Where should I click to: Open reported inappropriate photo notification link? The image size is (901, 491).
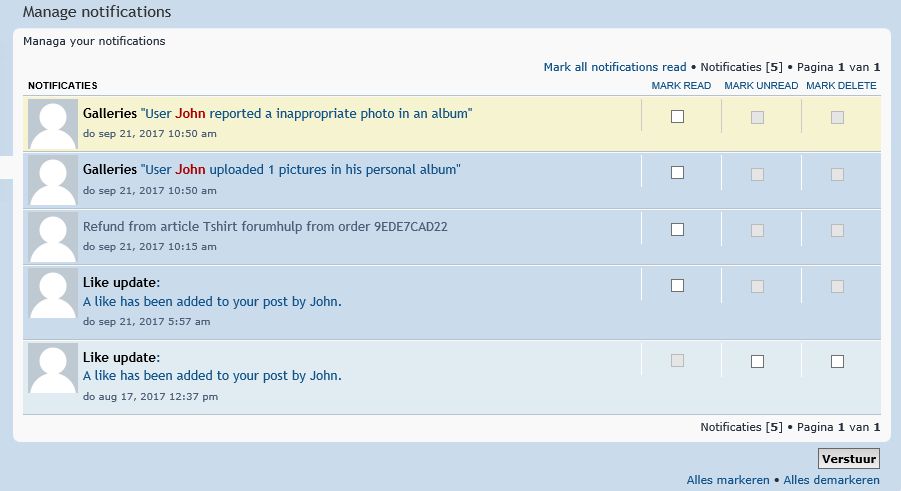306,113
